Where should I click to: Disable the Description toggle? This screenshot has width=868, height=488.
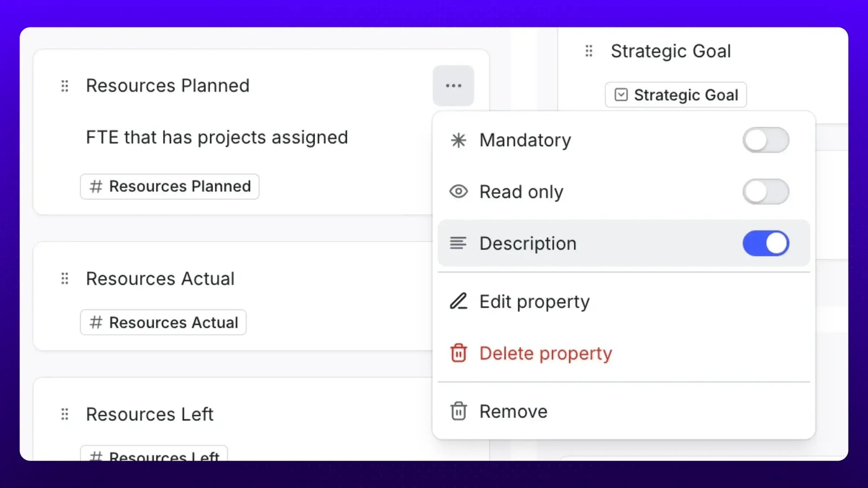tap(766, 243)
